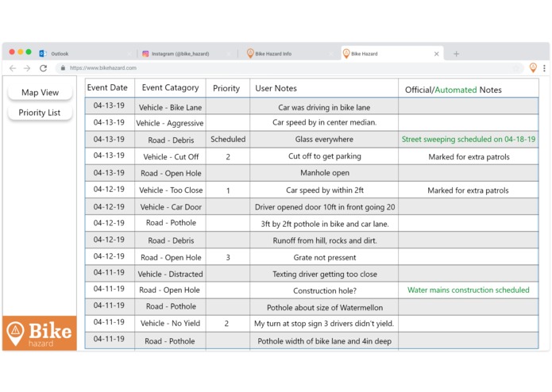Click 'Water mains construction scheduled' note
Screen dimensions: 552x392
(469, 290)
